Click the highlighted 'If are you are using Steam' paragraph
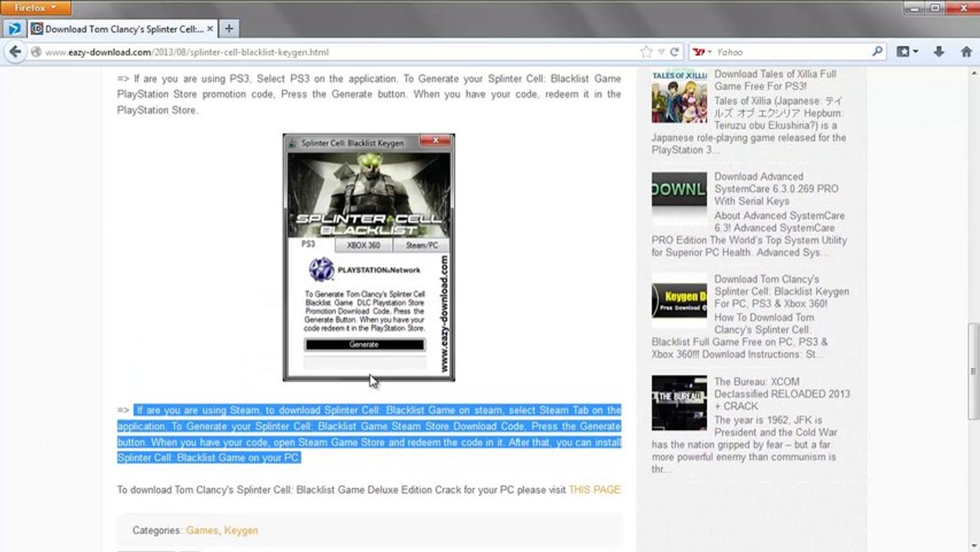 coord(369,434)
